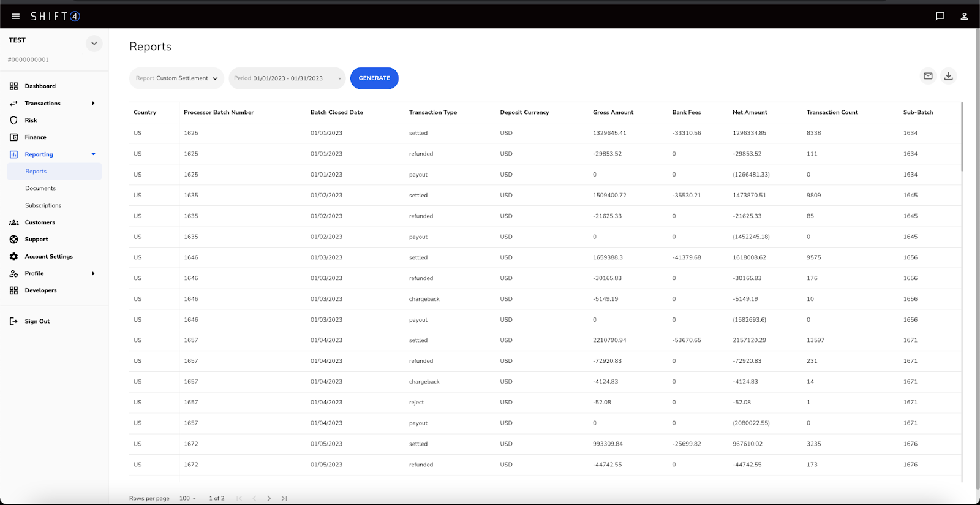
Task: Open the Subscriptions menu item
Action: (x=43, y=206)
